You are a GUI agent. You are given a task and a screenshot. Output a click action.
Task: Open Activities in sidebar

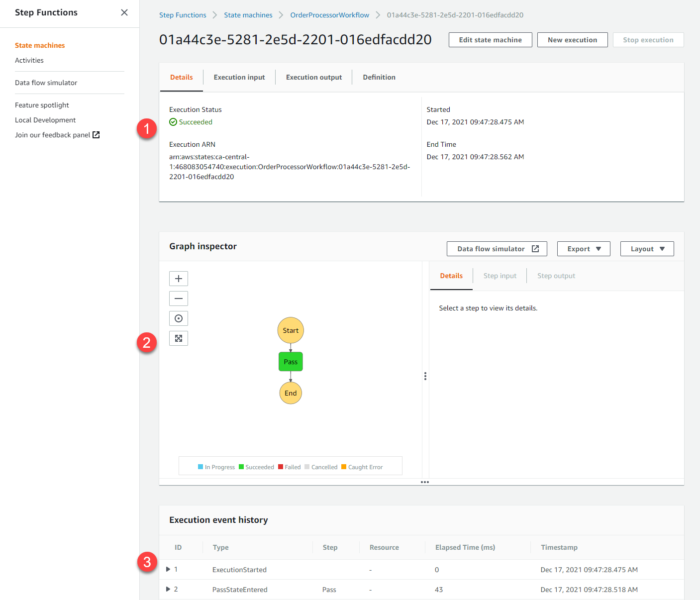coord(29,60)
